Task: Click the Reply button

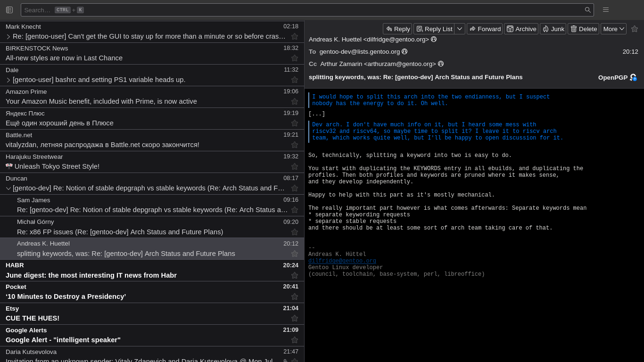Action: click(x=397, y=29)
